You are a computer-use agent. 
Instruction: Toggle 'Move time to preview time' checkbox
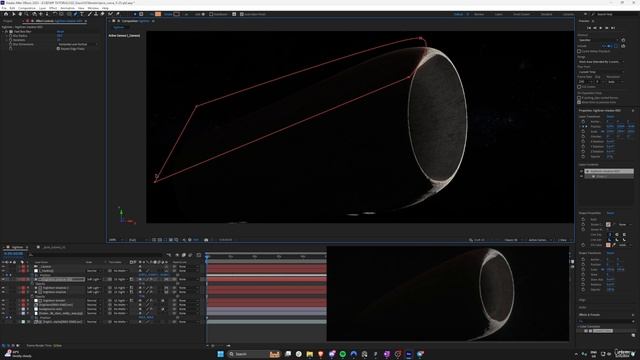click(x=579, y=102)
